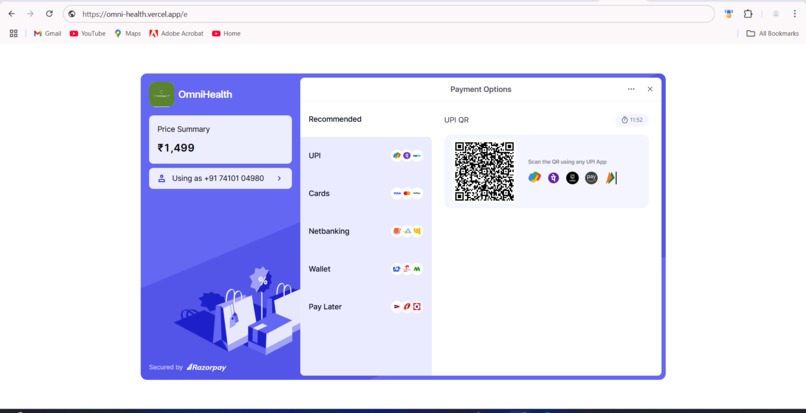806x413 pixels.
Task: Click the black CRED icon beside the QR code
Action: pos(572,178)
